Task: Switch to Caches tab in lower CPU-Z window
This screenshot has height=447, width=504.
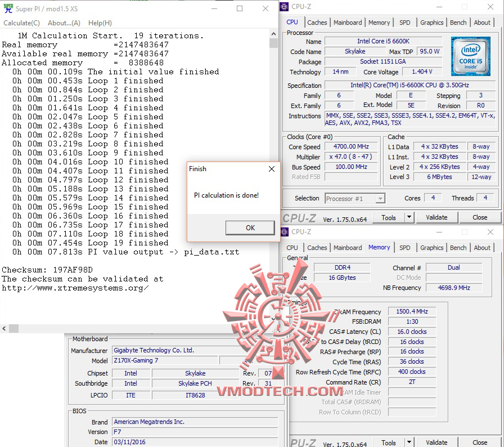Action: 317,248
